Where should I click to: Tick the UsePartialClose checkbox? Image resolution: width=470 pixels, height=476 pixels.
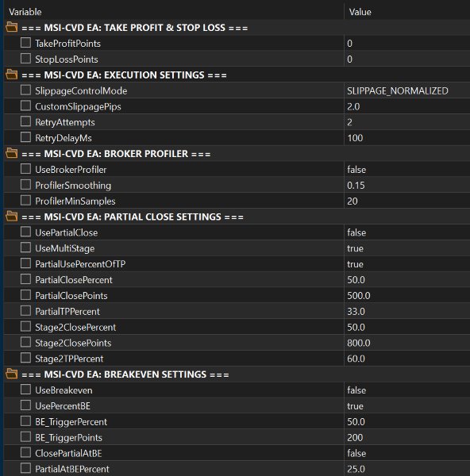coord(25,232)
